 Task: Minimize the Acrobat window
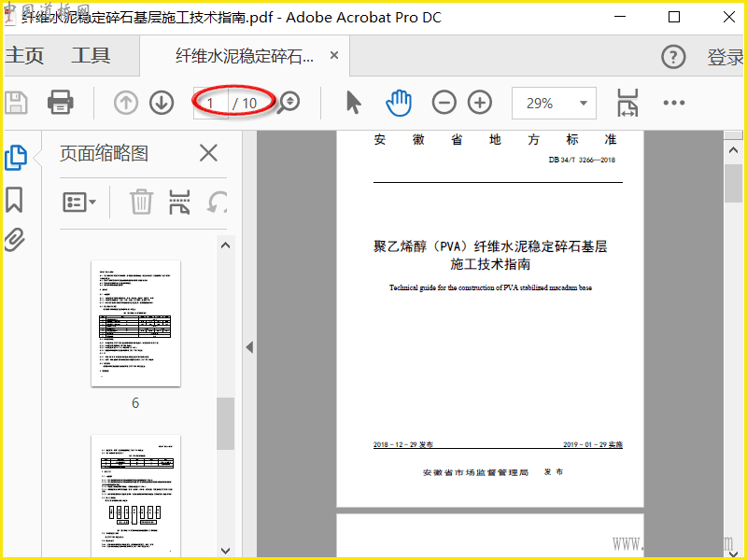coord(620,17)
